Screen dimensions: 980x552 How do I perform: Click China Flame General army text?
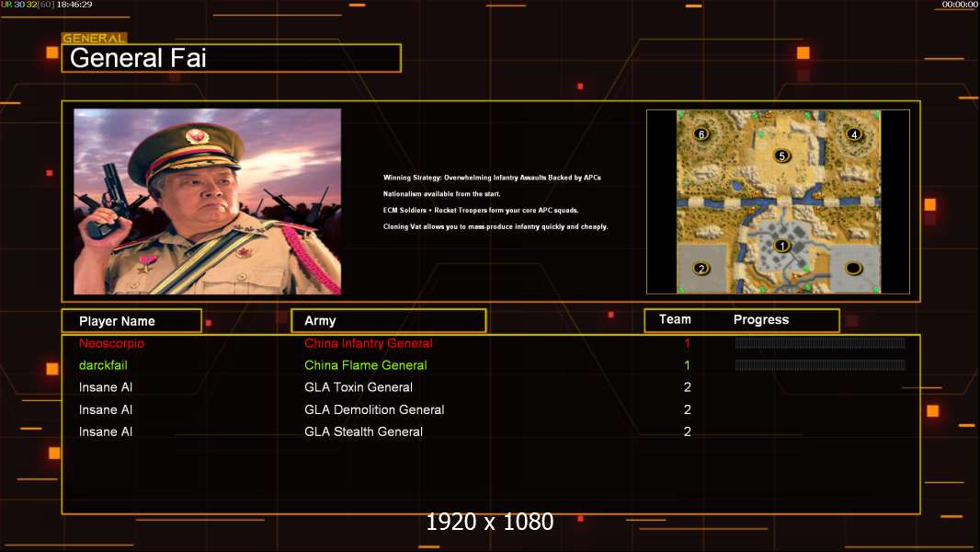tap(366, 365)
